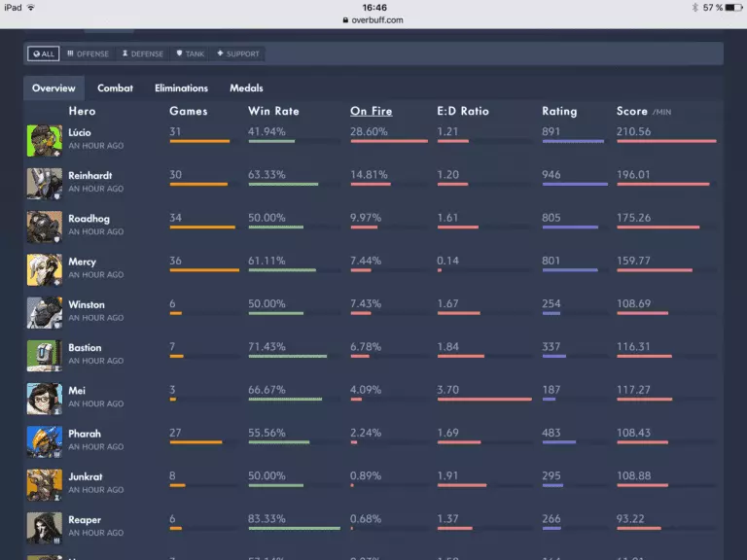The image size is (747, 560).
Task: Click the Winston hero name
Action: [x=87, y=304]
